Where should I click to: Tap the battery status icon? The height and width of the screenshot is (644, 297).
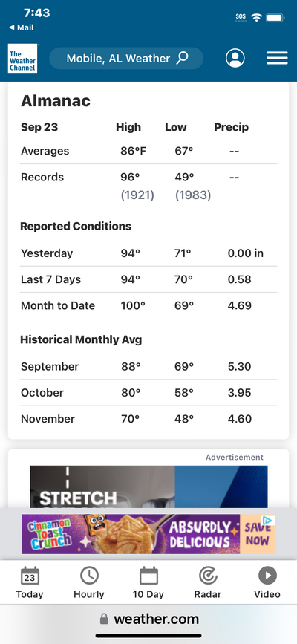pos(275,18)
